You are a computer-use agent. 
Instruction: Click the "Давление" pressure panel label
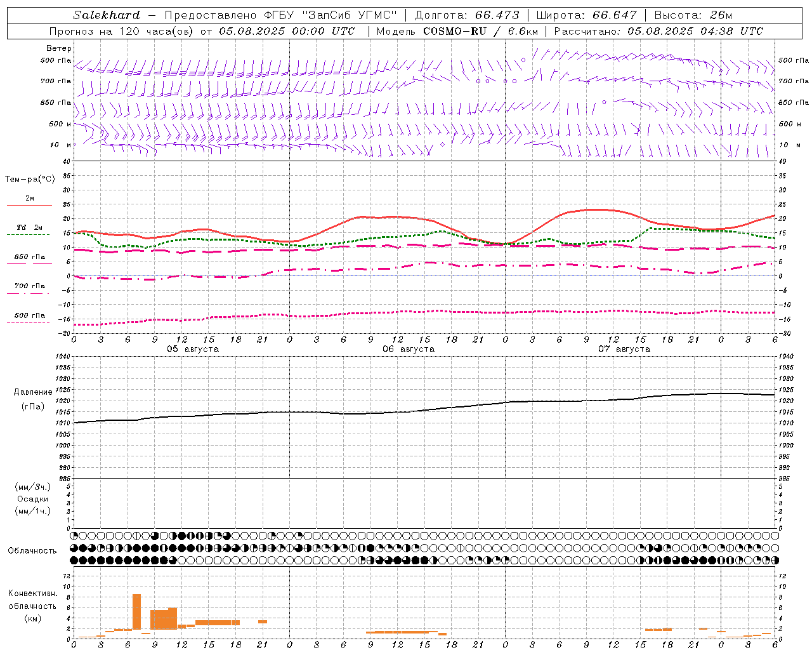[33, 392]
